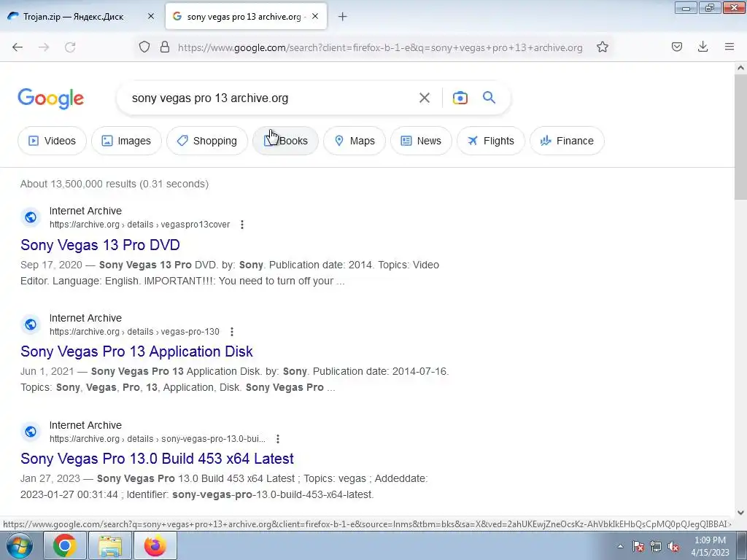
Task: Click globe favicon of Application Disk result
Action: click(31, 324)
